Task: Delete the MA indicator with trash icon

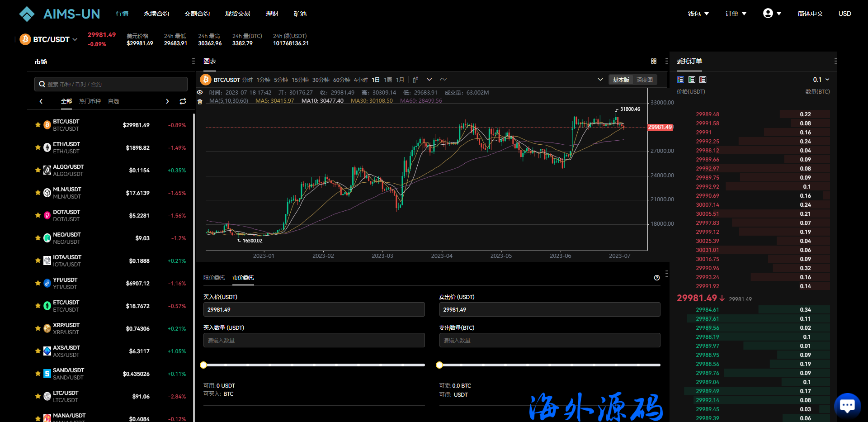Action: click(200, 101)
